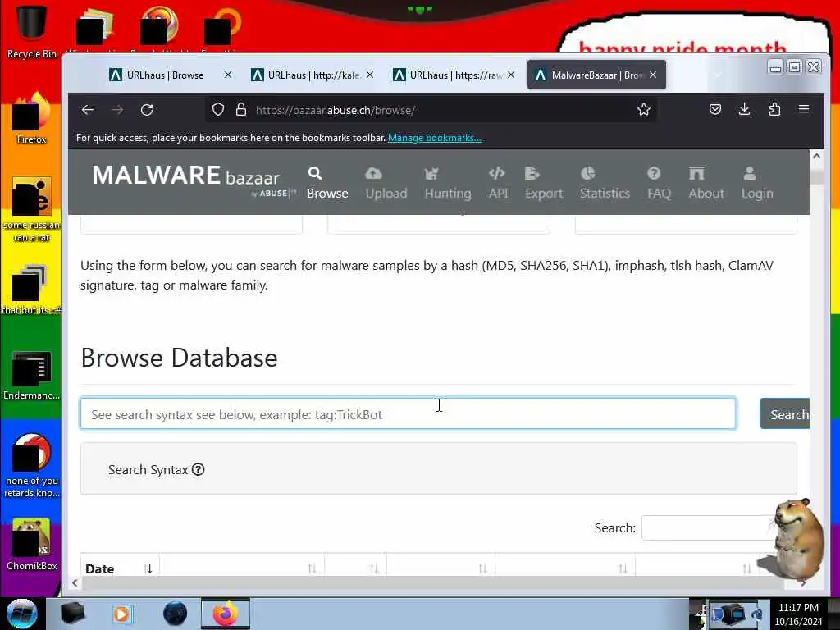The width and height of the screenshot is (840, 630).
Task: Open the Browse section of MalwareBazaar
Action: [327, 183]
